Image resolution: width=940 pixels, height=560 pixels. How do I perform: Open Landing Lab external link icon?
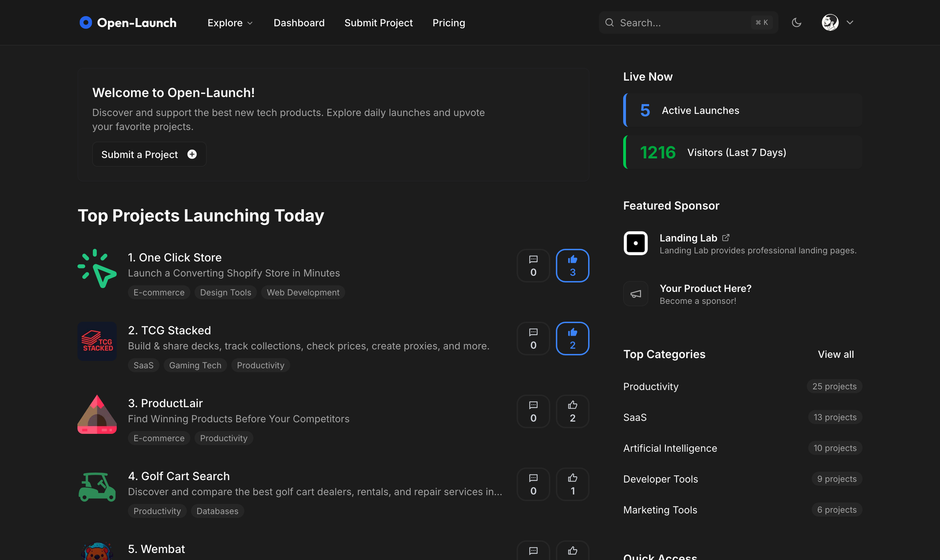tap(726, 238)
